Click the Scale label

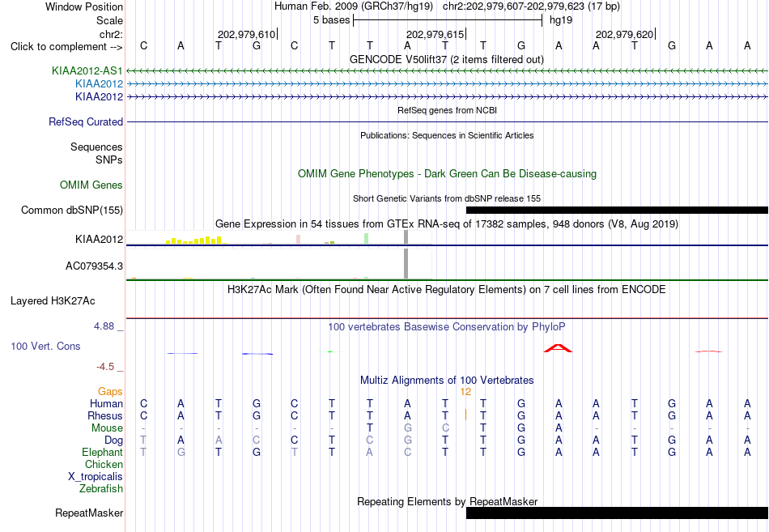tap(109, 20)
